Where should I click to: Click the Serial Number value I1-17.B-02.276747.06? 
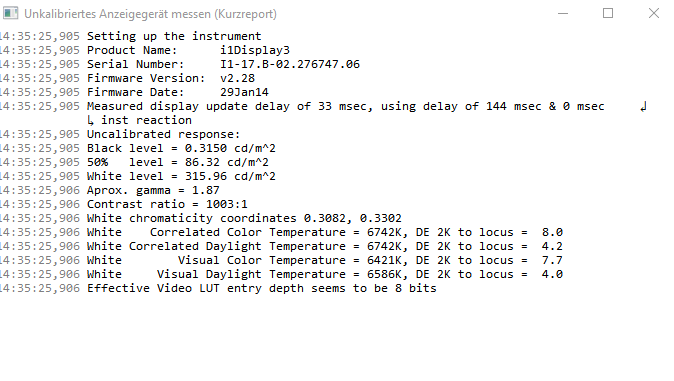[290, 65]
